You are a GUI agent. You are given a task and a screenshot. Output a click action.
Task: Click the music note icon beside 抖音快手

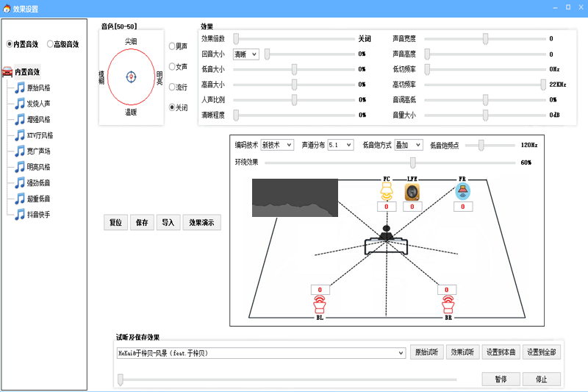pos(20,215)
